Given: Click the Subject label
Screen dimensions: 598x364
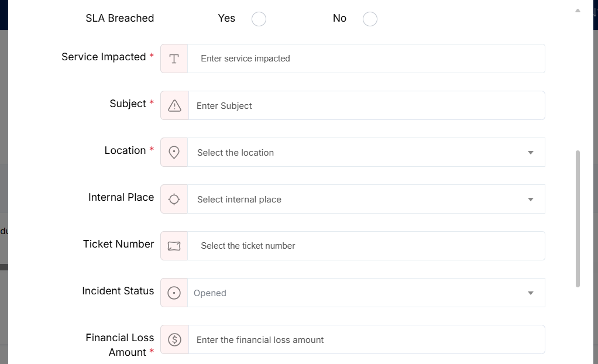Looking at the screenshot, I should tap(128, 104).
